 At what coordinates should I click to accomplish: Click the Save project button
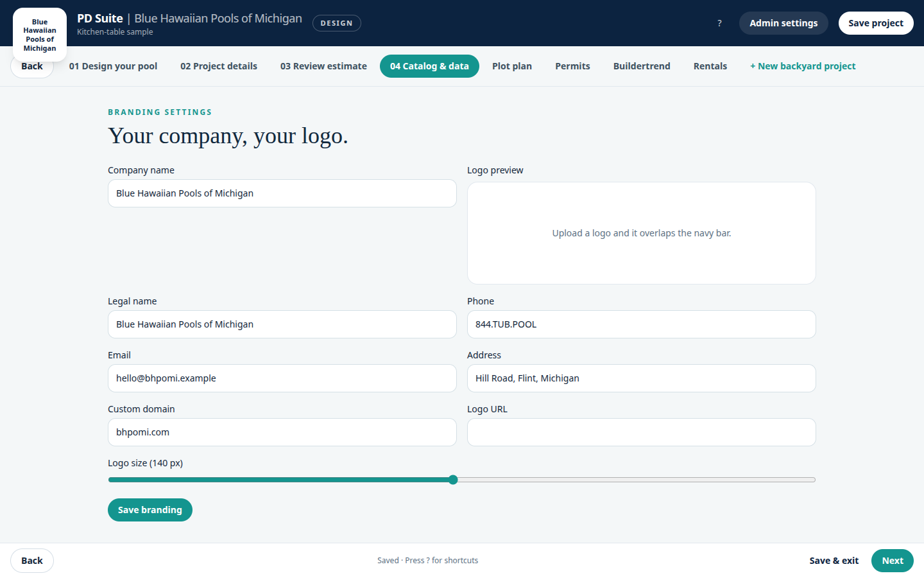coord(876,23)
